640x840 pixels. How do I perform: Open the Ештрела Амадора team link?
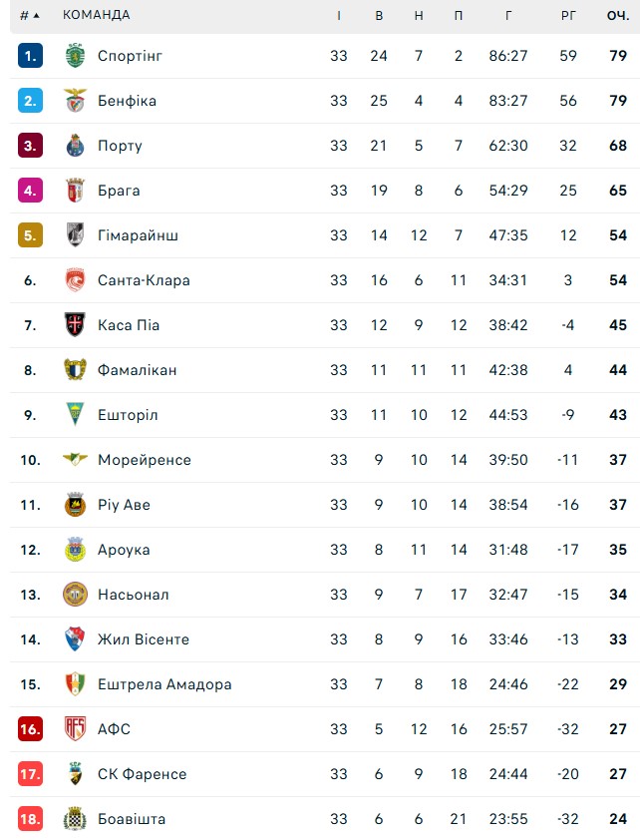point(164,684)
